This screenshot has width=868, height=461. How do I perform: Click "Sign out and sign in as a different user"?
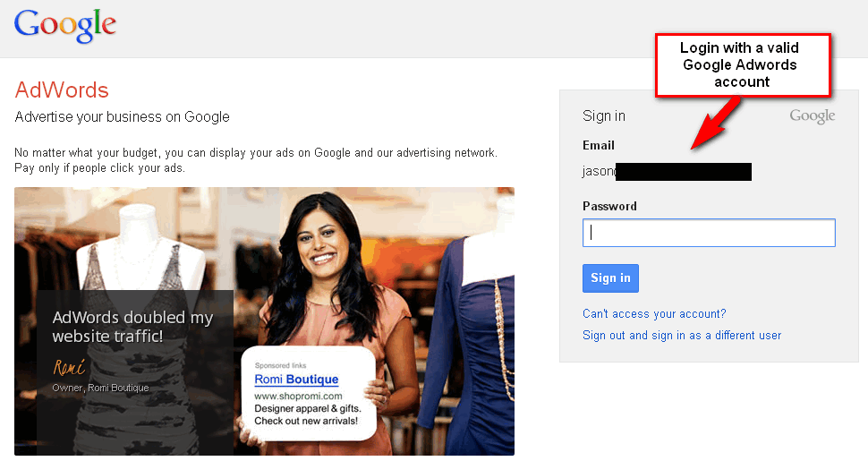682,335
